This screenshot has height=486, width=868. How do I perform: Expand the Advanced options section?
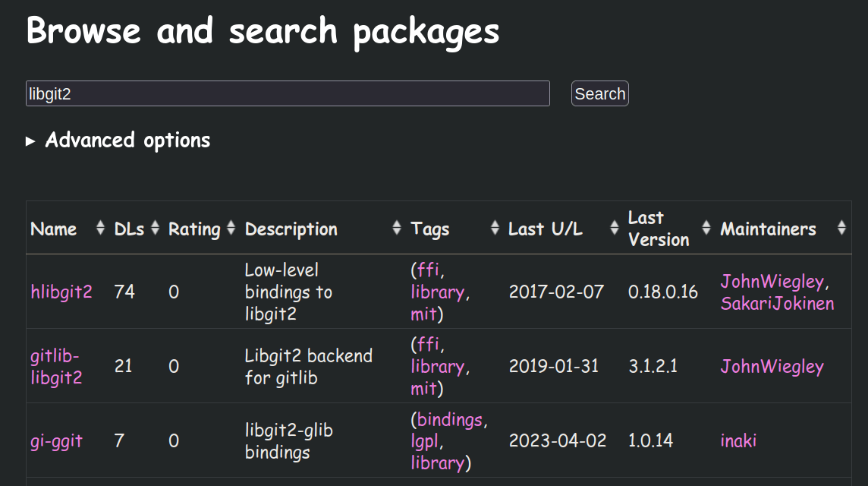coord(118,140)
